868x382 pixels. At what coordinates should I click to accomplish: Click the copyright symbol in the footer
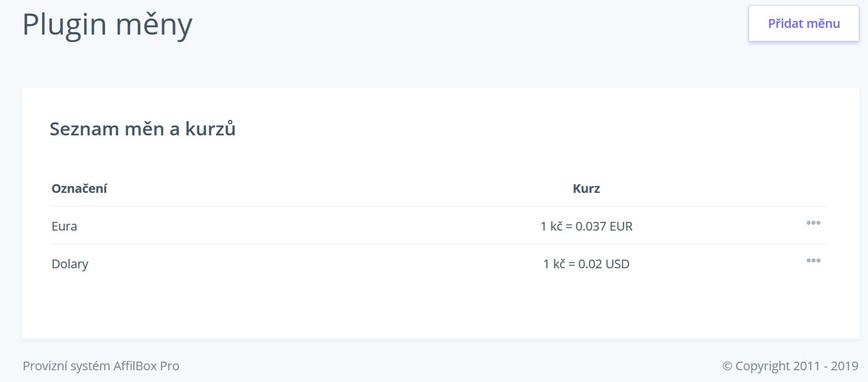728,366
